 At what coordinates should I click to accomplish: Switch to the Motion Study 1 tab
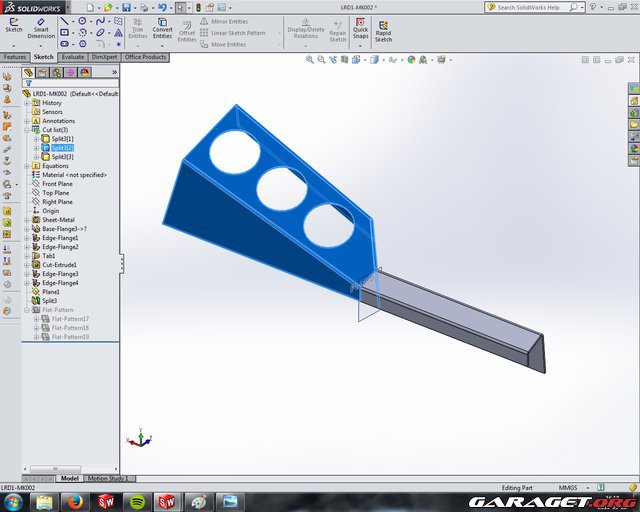coord(106,478)
